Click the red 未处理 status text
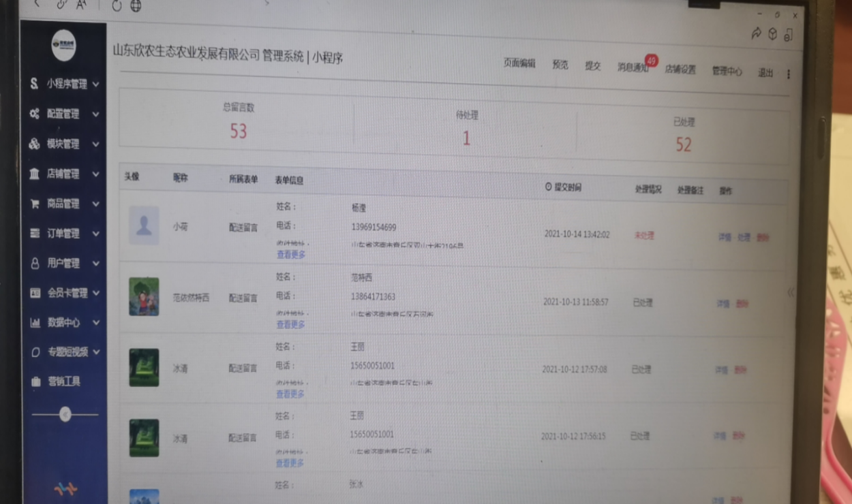Screen dimensions: 852x504 click(x=644, y=236)
